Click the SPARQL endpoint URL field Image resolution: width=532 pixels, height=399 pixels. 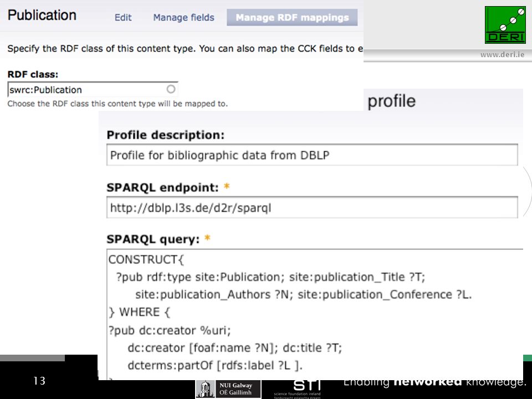[312, 208]
